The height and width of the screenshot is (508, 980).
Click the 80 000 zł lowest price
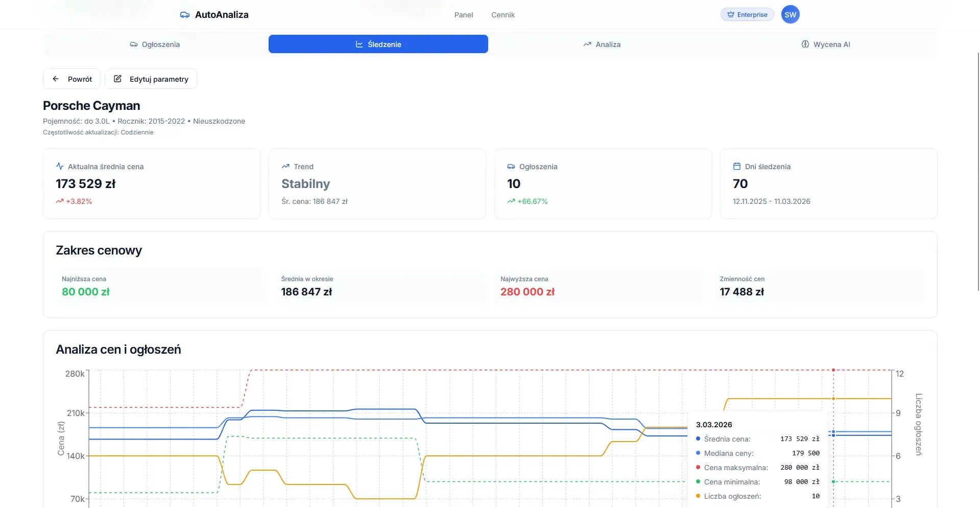(86, 292)
